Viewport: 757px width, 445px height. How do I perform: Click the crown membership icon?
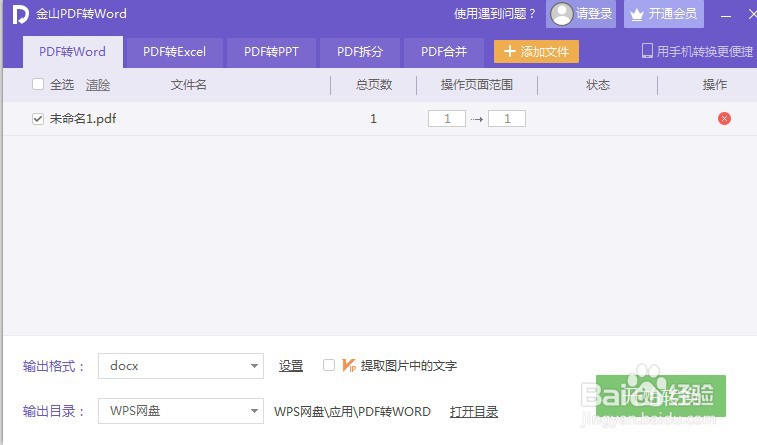coord(637,14)
